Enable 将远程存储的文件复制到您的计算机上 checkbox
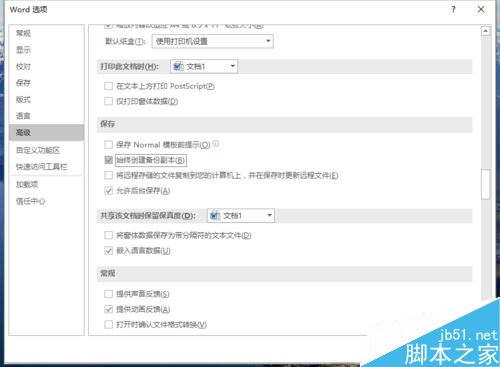This screenshot has width=500, height=367. click(108, 175)
